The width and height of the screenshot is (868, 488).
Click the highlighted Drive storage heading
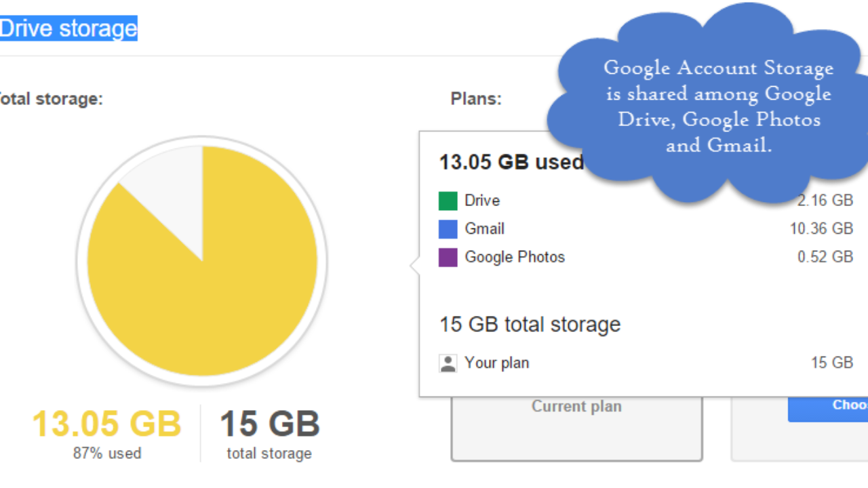(68, 28)
